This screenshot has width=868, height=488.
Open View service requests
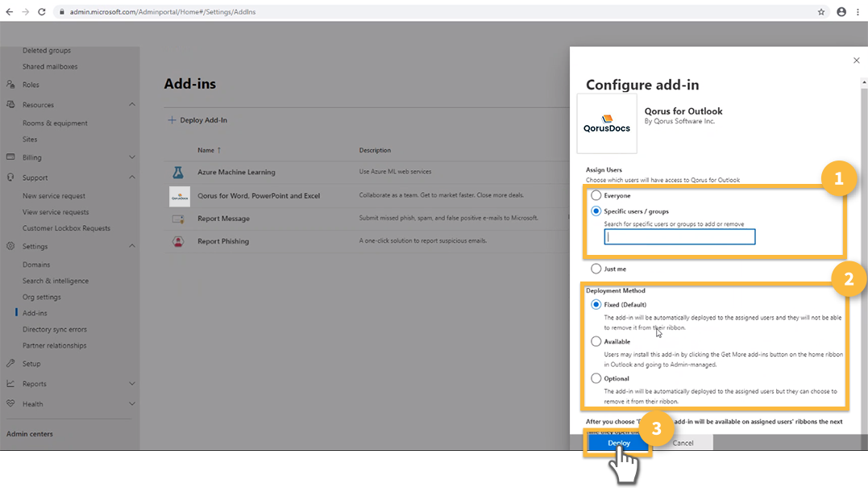pyautogui.click(x=56, y=212)
